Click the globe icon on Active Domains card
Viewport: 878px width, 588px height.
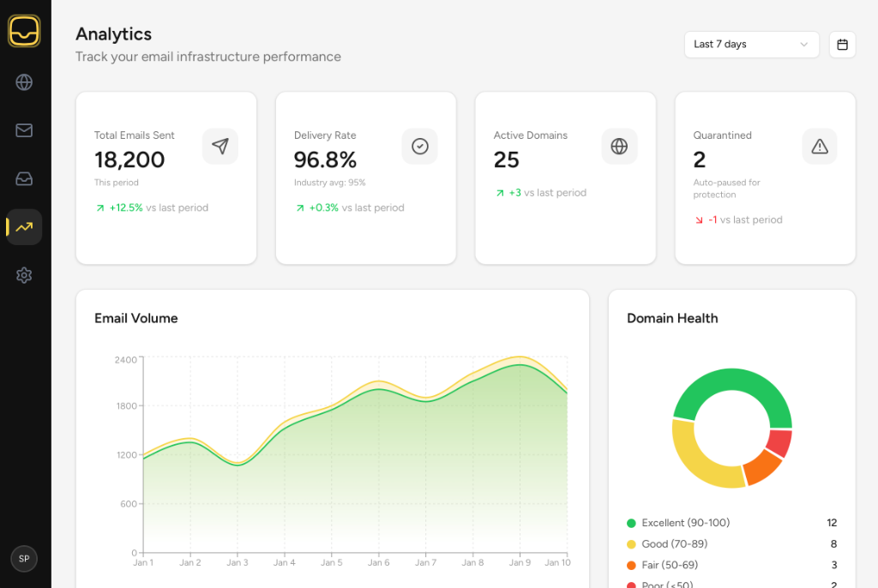[x=619, y=147]
